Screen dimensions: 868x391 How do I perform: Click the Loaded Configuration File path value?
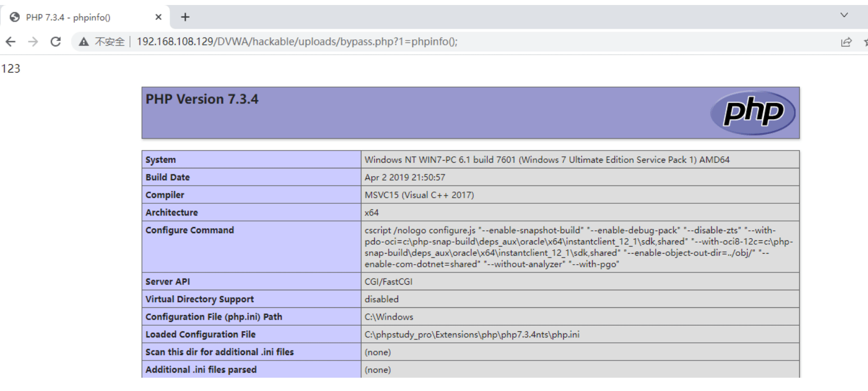pos(472,335)
